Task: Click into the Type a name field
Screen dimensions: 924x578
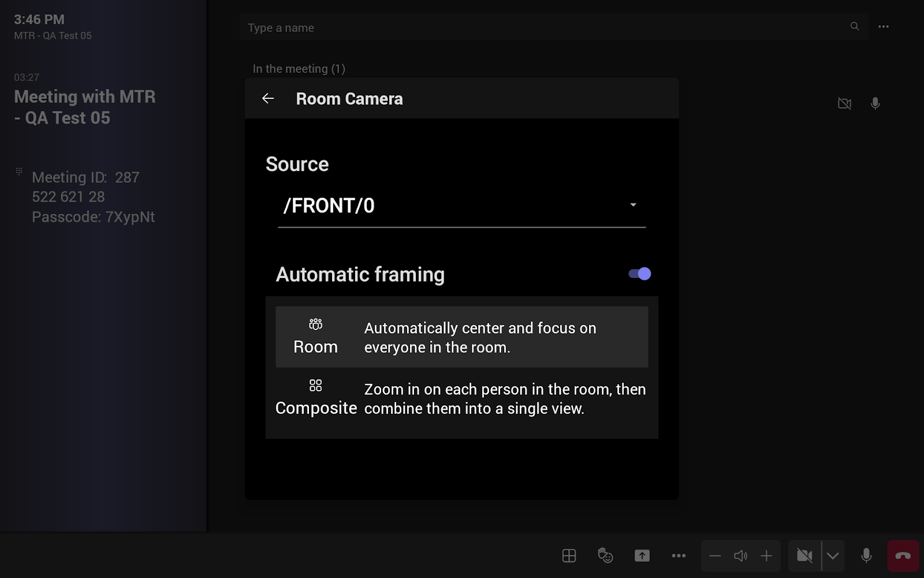Action: [x=543, y=28]
